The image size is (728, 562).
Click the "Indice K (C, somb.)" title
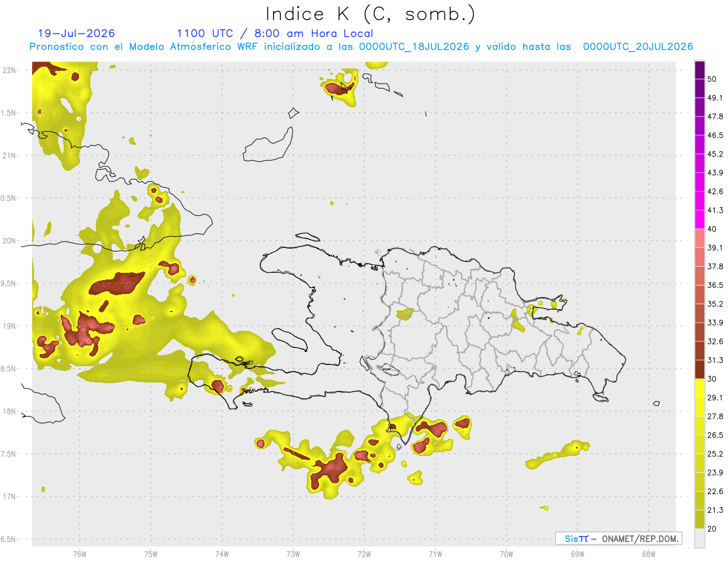[x=370, y=14]
